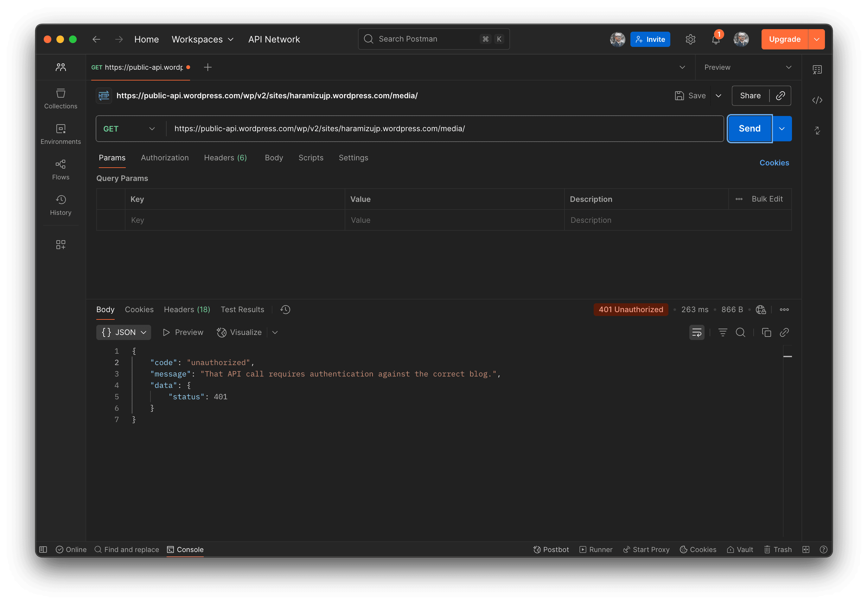Open request History in the sidebar
868x604 pixels.
pos(61,205)
